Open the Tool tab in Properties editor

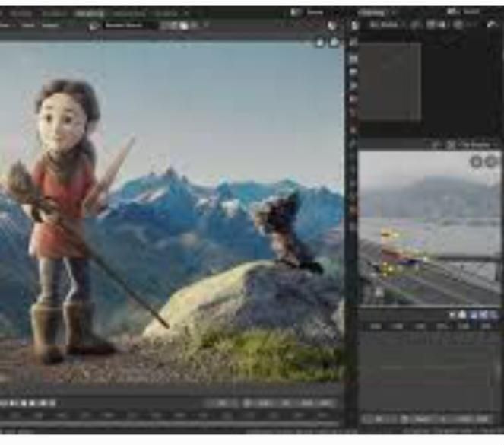[x=353, y=43]
